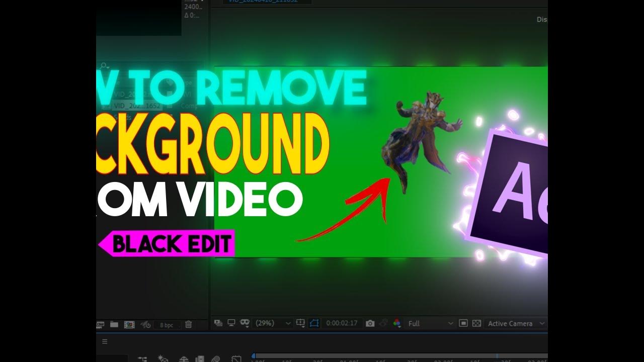Select the VID_202...1652 project item

137,106
